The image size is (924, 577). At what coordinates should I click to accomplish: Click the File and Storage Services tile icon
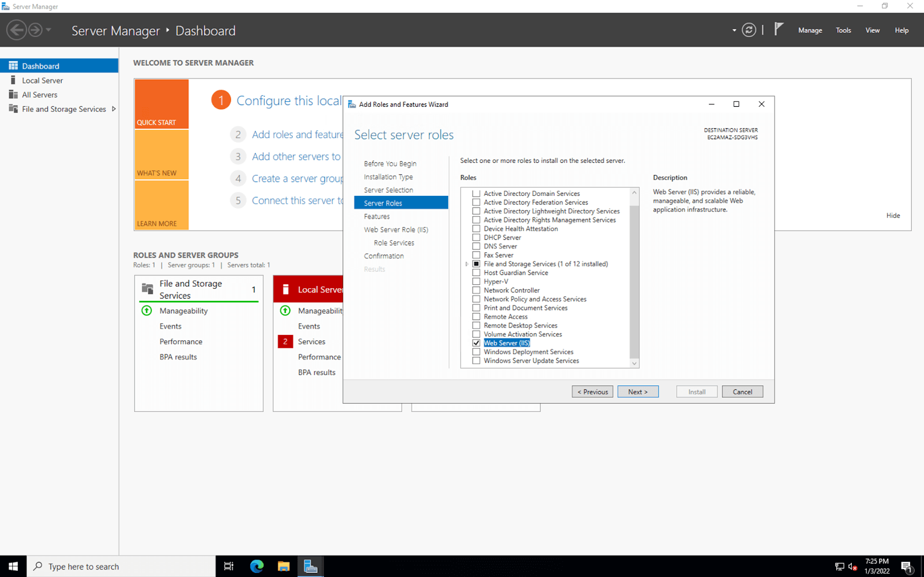pos(148,289)
